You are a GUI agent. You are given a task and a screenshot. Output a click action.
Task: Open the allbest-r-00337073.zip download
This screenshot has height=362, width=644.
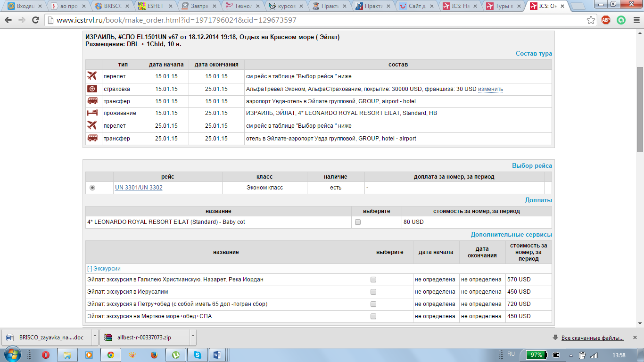point(145,337)
